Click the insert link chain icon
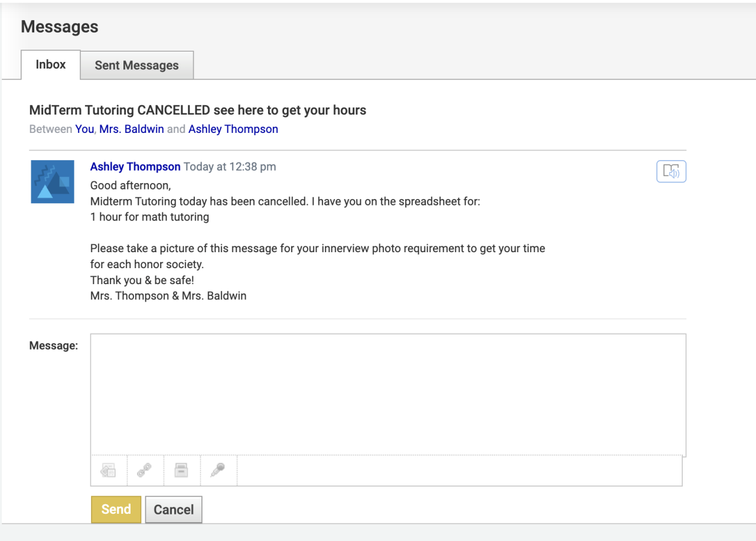This screenshot has width=756, height=541. 145,470
